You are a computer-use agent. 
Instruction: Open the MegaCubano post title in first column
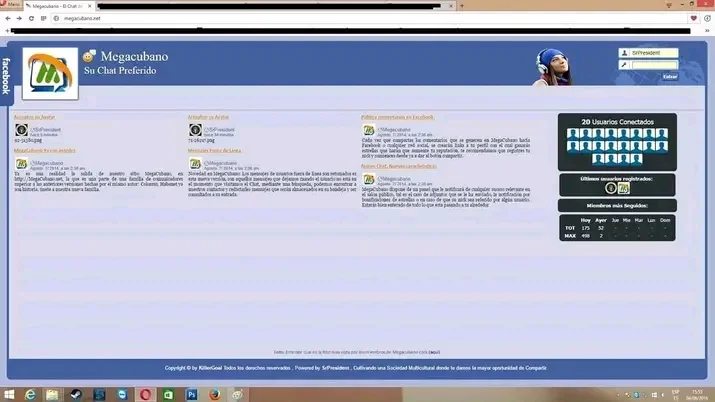click(44, 150)
